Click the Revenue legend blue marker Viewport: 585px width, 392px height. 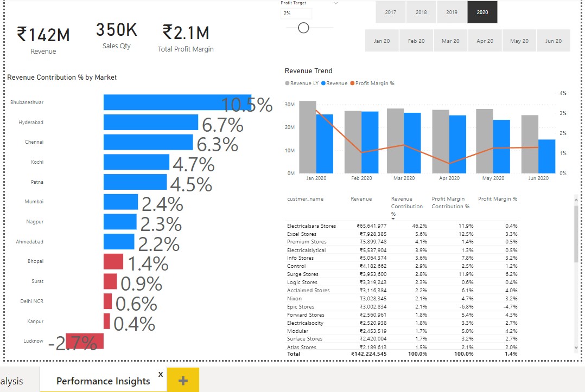click(323, 83)
